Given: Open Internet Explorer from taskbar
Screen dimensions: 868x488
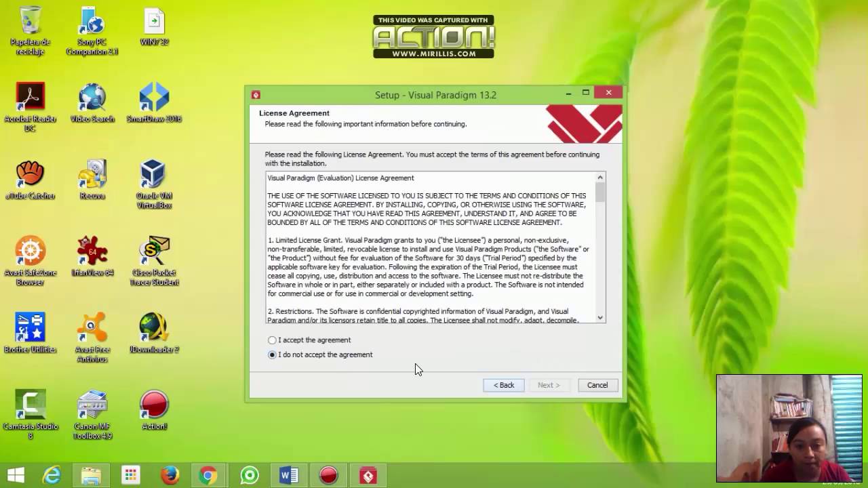Looking at the screenshot, I should [x=52, y=476].
